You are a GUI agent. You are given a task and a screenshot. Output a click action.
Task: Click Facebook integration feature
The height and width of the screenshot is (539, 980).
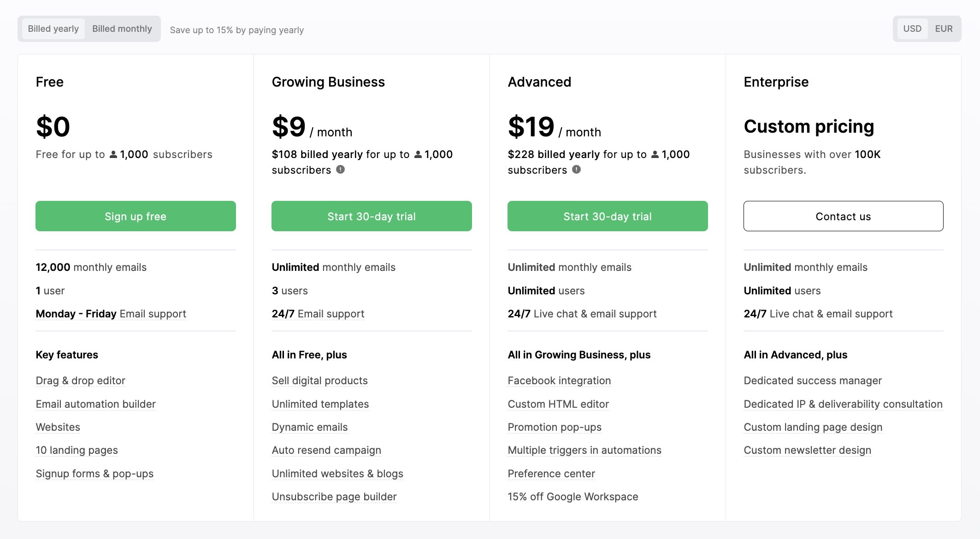tap(559, 381)
